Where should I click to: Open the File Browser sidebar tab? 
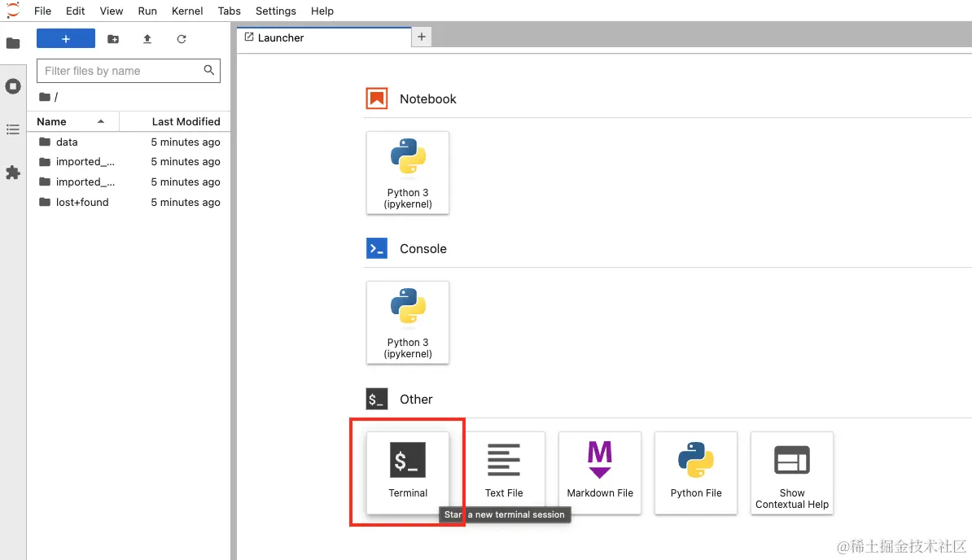pyautogui.click(x=13, y=43)
